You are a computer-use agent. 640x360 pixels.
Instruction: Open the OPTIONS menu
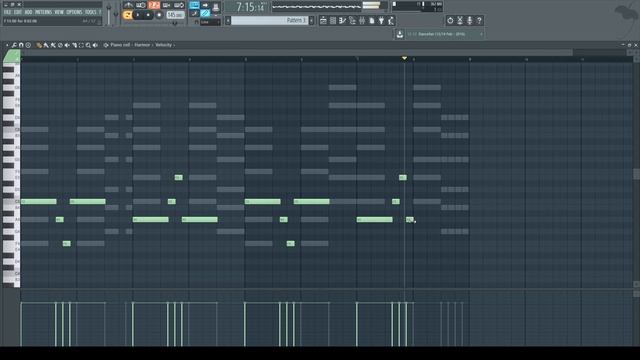(x=74, y=12)
